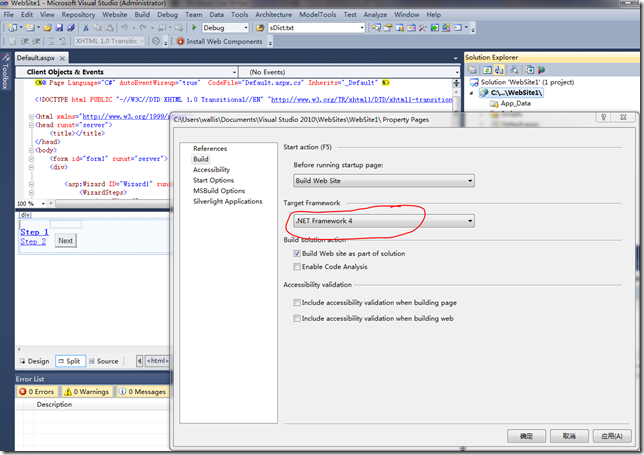Viewport: 644px width, 455px height.
Task: Check accessibility validation when building page
Action: point(297,303)
